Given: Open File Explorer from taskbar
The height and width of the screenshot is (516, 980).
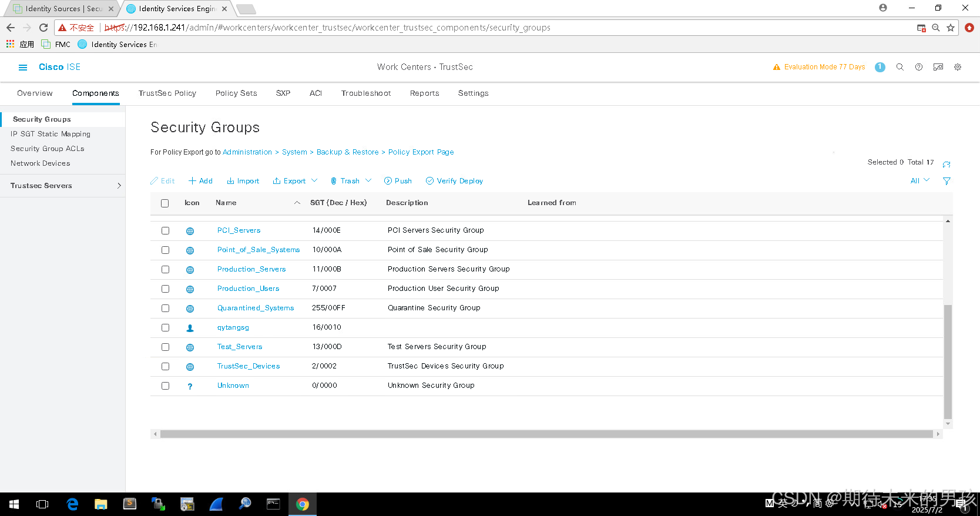Looking at the screenshot, I should 101,504.
